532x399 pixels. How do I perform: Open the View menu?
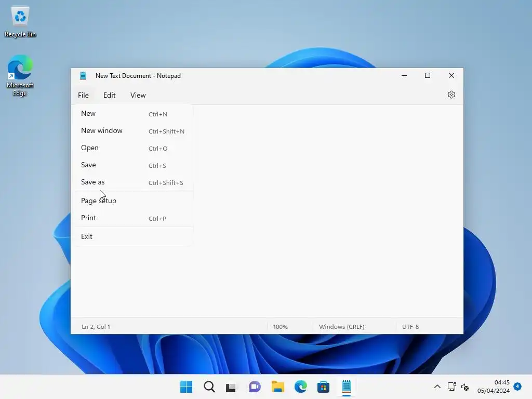138,96
